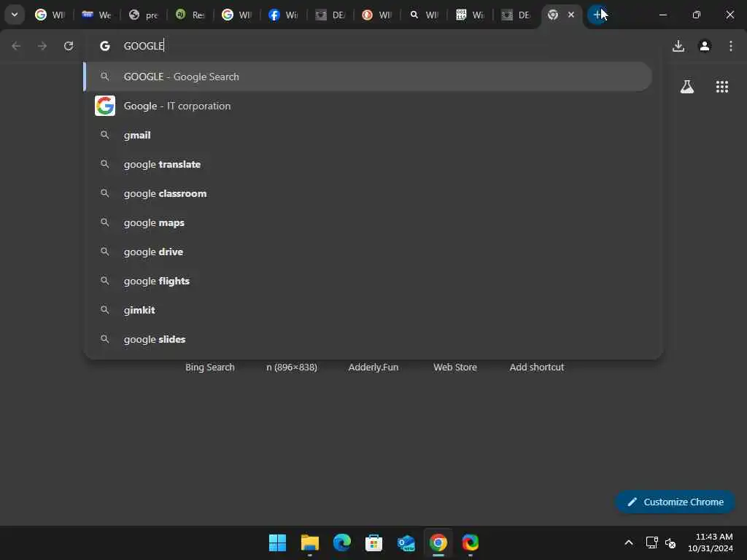747x560 pixels.
Task: Close the current new tab
Action: [570, 15]
